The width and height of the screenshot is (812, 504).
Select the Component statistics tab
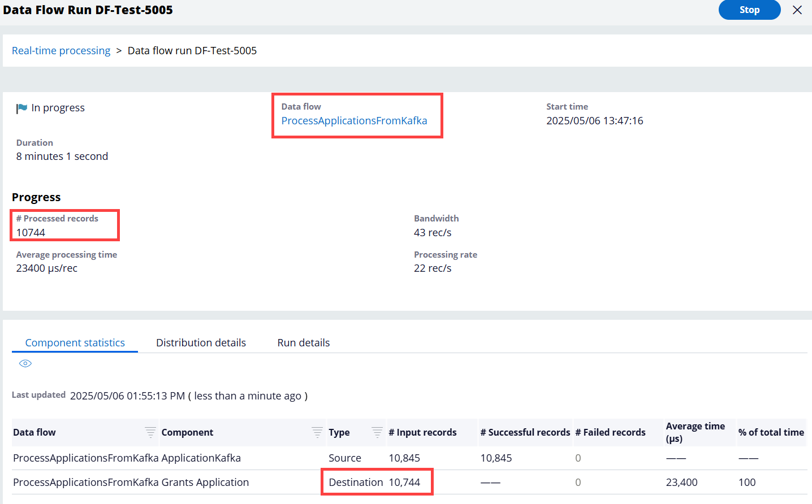(75, 343)
